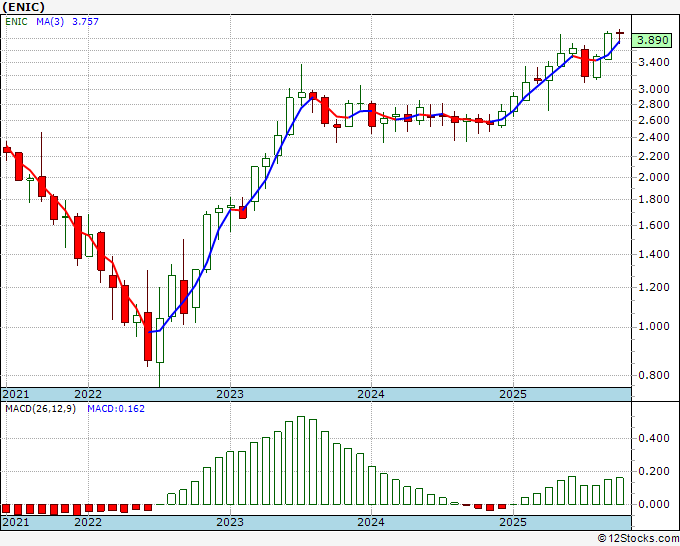Click the 0.200 MACD axis label
Screen dimensions: 680x546
(654, 471)
